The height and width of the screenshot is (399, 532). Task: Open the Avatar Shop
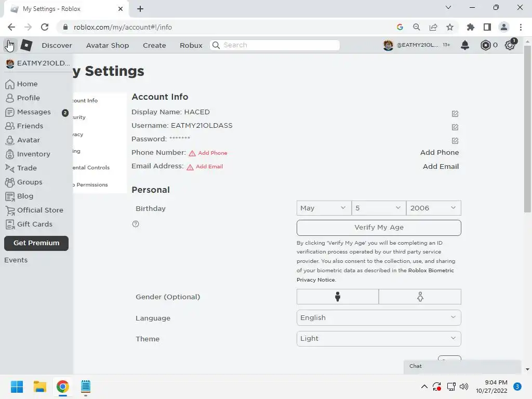pos(108,45)
